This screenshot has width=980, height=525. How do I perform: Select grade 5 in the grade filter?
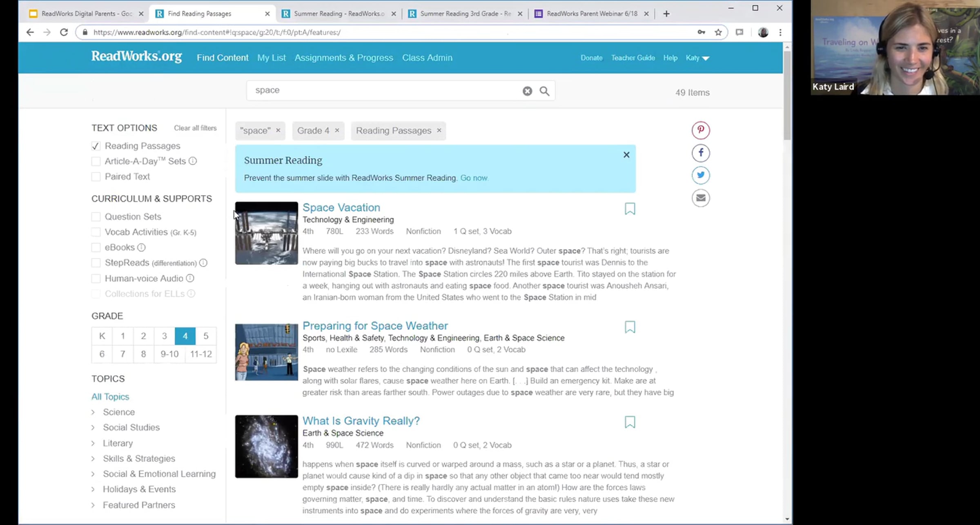206,336
